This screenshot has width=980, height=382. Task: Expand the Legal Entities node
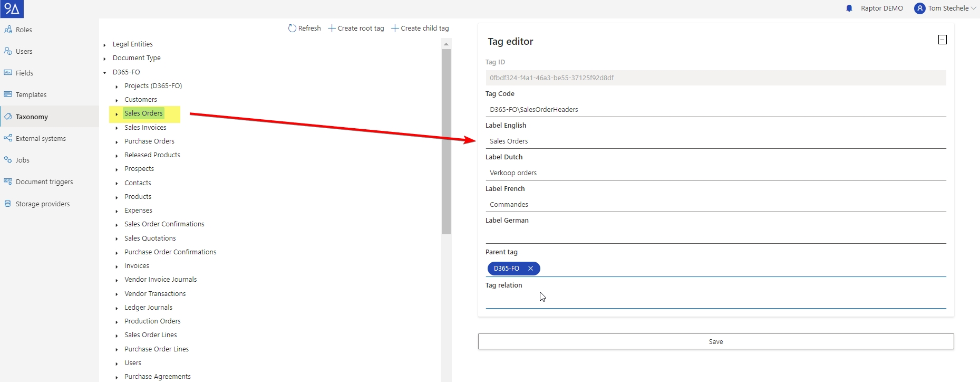click(105, 45)
